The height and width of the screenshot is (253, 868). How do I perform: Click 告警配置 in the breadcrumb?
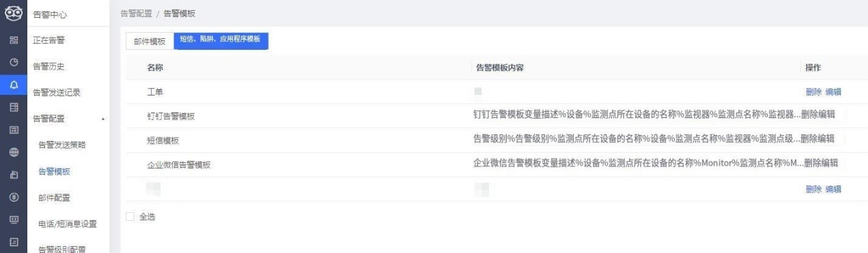136,14
